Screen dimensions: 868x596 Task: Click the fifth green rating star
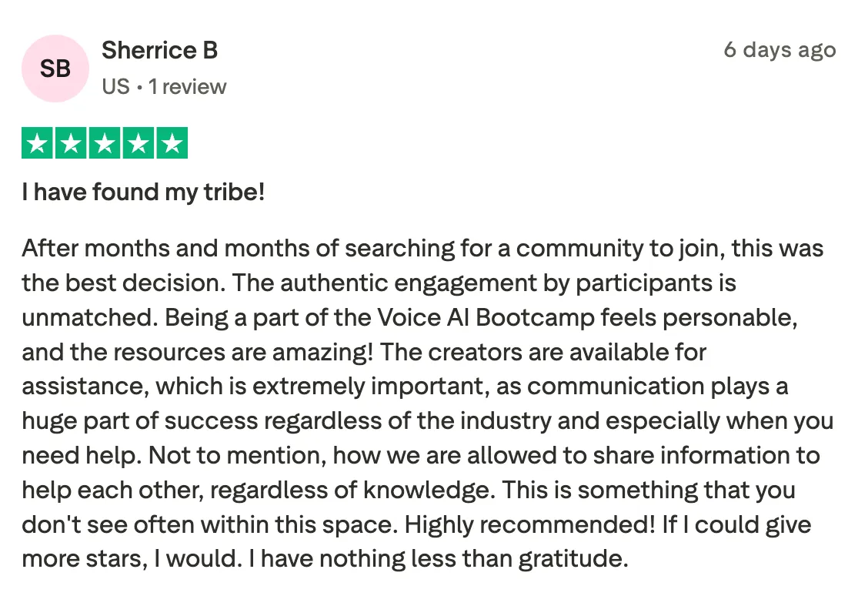pos(172,143)
